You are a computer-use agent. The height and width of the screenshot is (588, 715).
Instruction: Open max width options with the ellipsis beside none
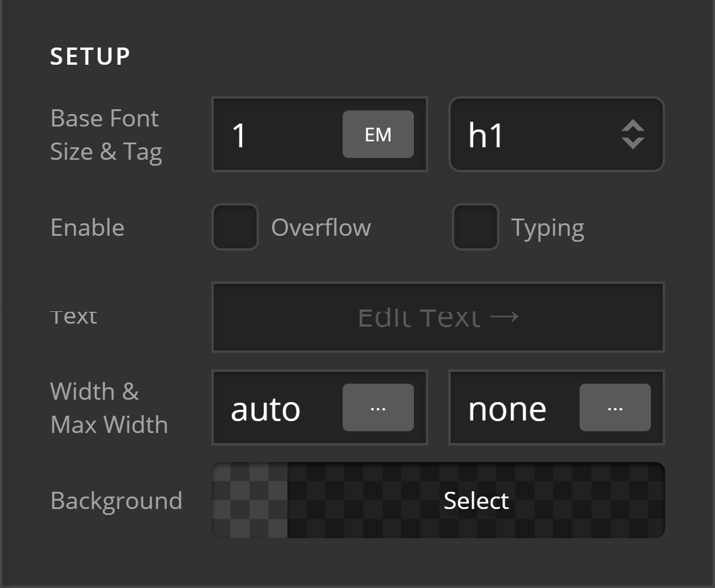point(615,407)
